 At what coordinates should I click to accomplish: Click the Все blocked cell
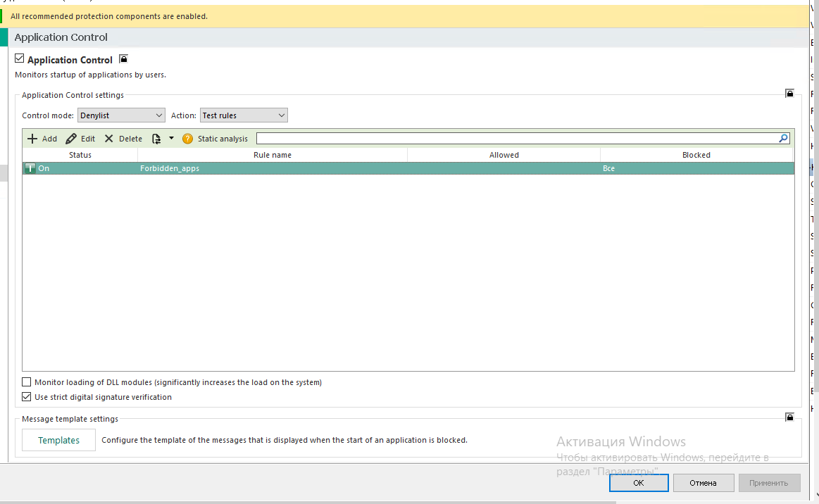click(x=609, y=168)
